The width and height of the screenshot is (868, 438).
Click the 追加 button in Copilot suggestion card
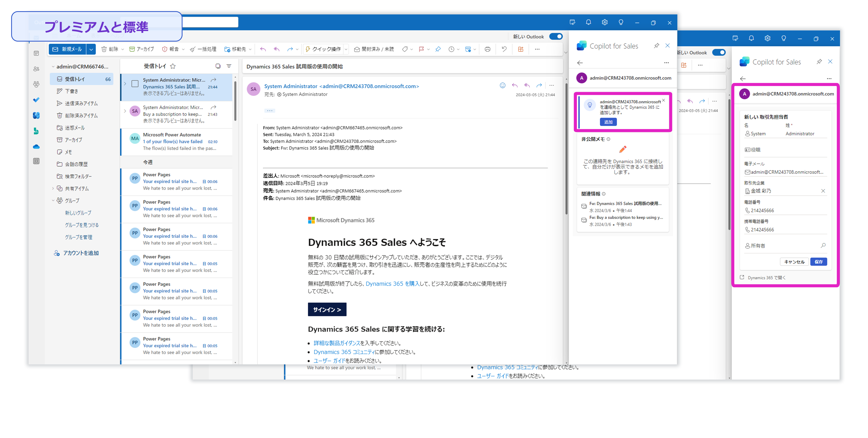[608, 122]
